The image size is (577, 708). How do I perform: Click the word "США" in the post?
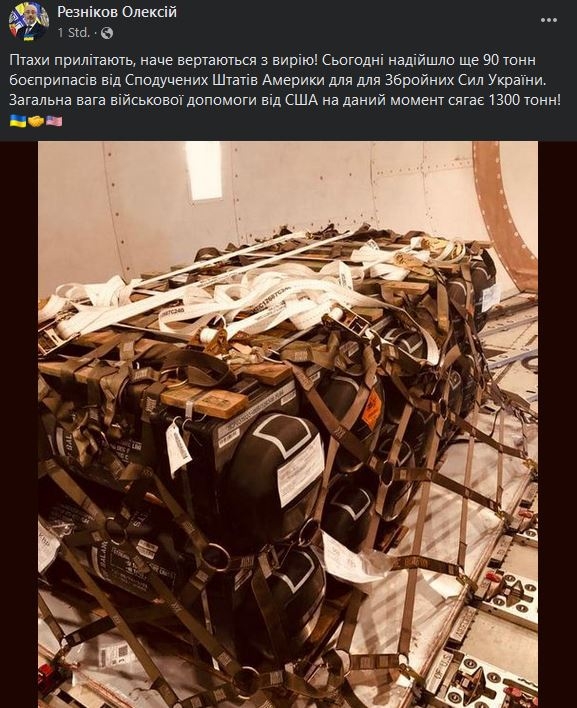pos(302,100)
